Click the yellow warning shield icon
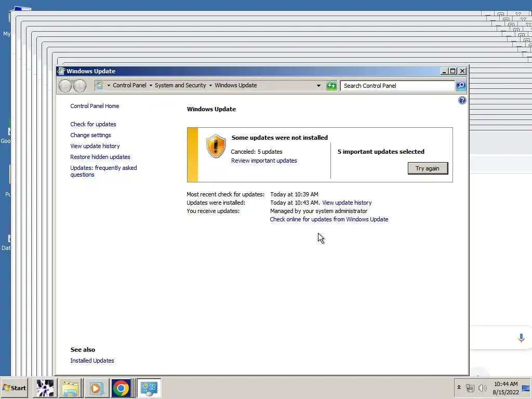This screenshot has height=399, width=532. tap(216, 146)
